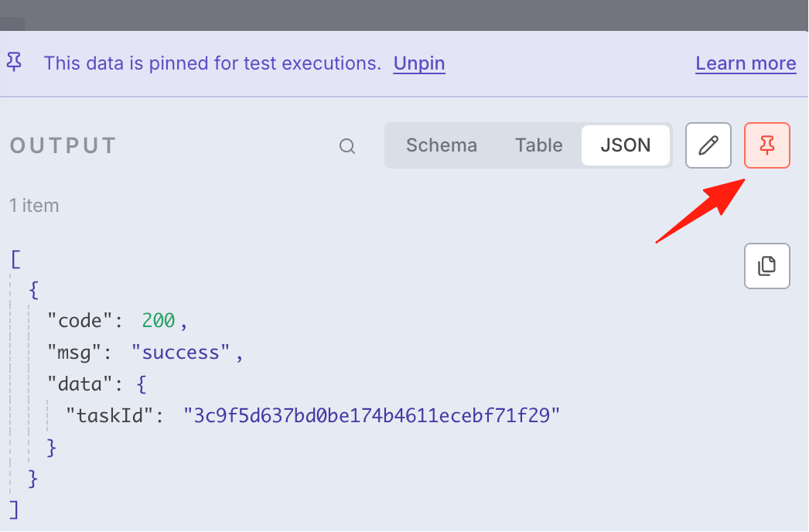This screenshot has height=532, width=809.
Task: Toggle the red pin data button
Action: [767, 145]
